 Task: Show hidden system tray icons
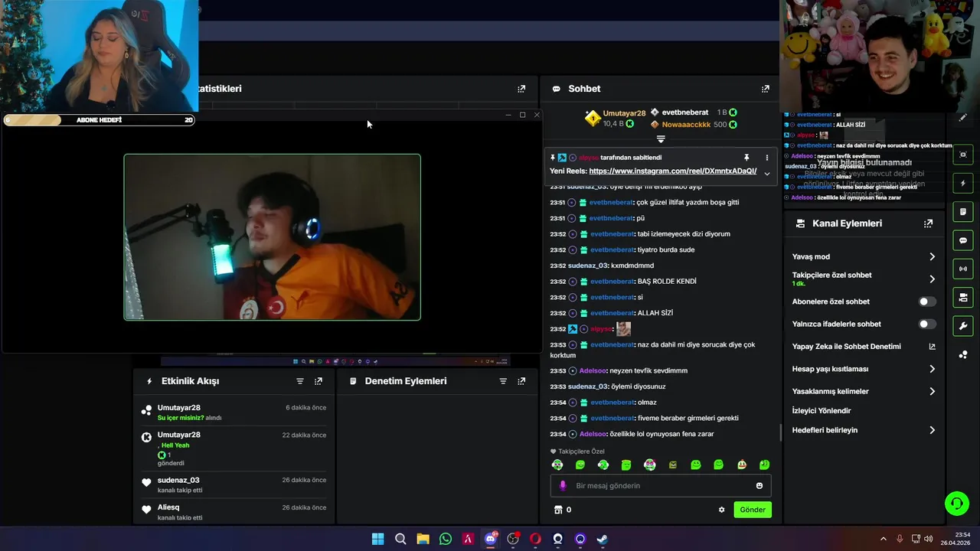tap(883, 539)
